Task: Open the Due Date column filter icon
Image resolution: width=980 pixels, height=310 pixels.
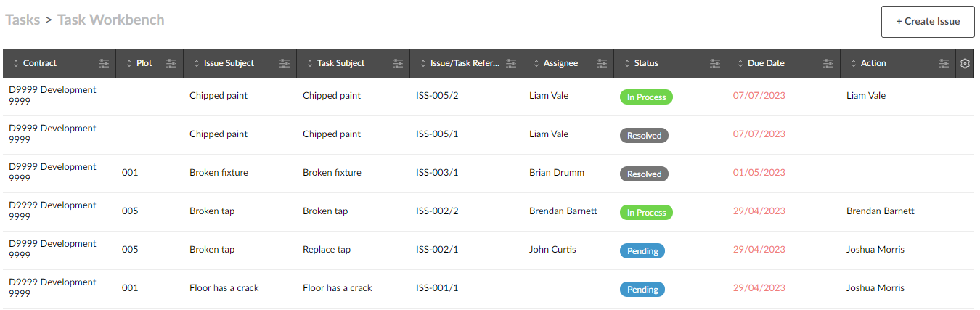Action: tap(828, 64)
